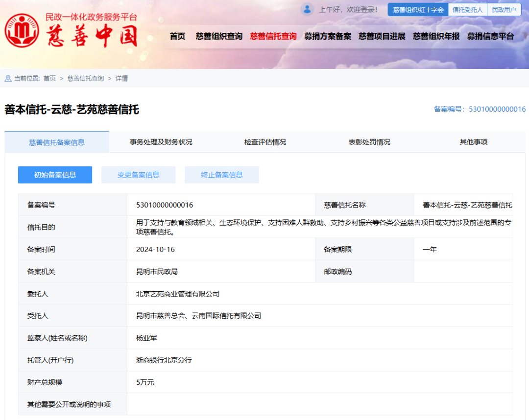Switch to 检查评估情况 tab
This screenshot has width=529, height=420.
tap(265, 142)
